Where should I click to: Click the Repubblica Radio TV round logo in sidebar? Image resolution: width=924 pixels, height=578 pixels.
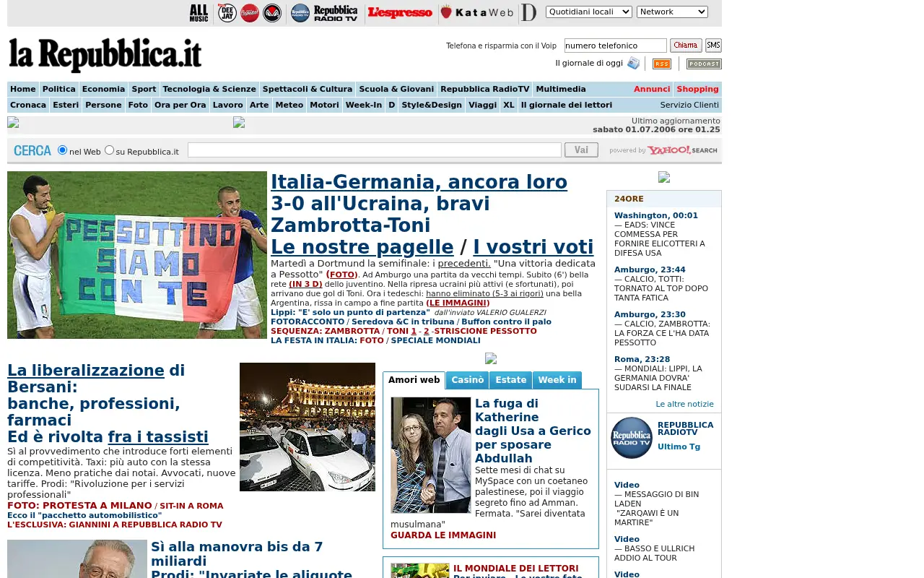pos(632,438)
